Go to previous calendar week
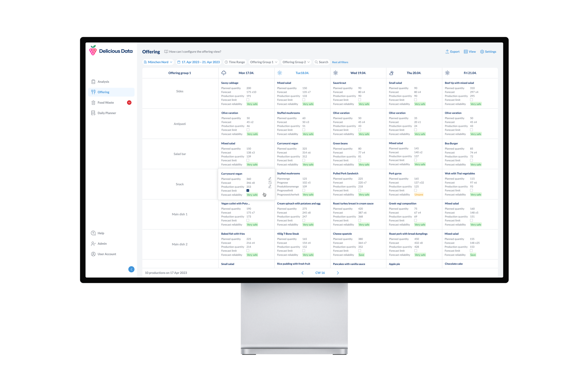Screen dimensions: 588x392 tap(303, 273)
